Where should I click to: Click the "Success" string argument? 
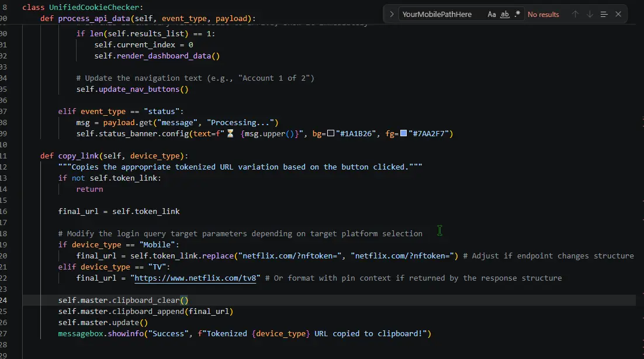pyautogui.click(x=168, y=333)
